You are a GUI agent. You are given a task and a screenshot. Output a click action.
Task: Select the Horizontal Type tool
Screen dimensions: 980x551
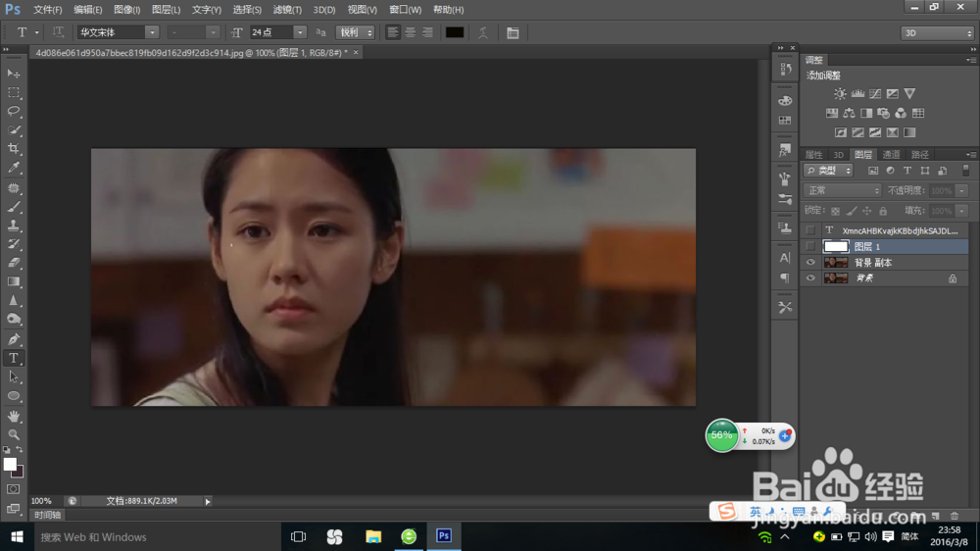[14, 359]
